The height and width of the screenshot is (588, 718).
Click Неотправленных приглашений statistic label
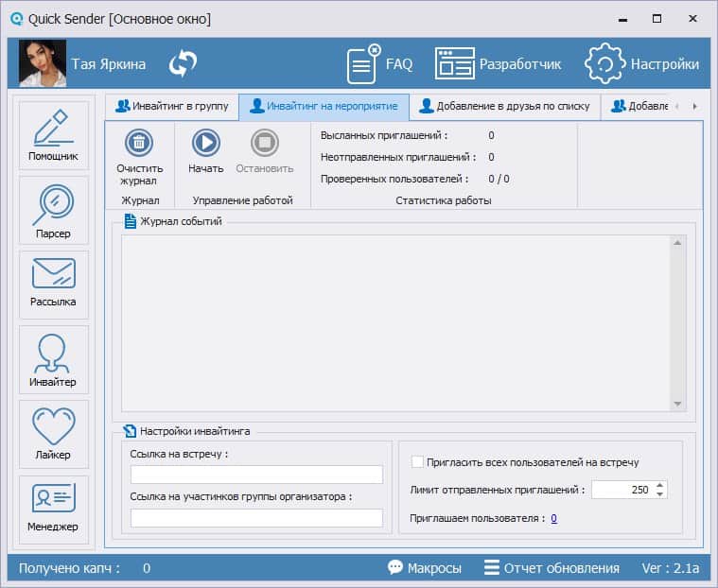pyautogui.click(x=398, y=157)
